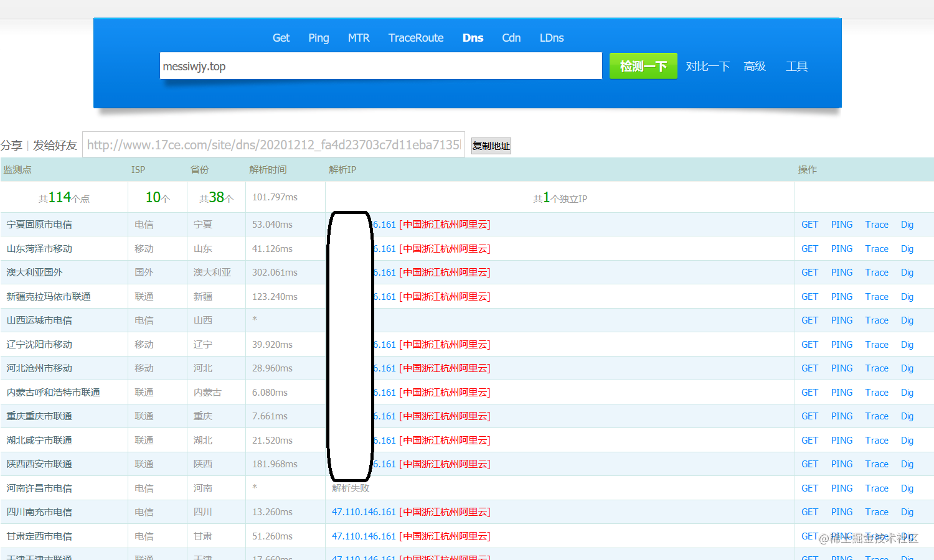The image size is (934, 560).
Task: Click the 操作 column header
Action: point(808,169)
